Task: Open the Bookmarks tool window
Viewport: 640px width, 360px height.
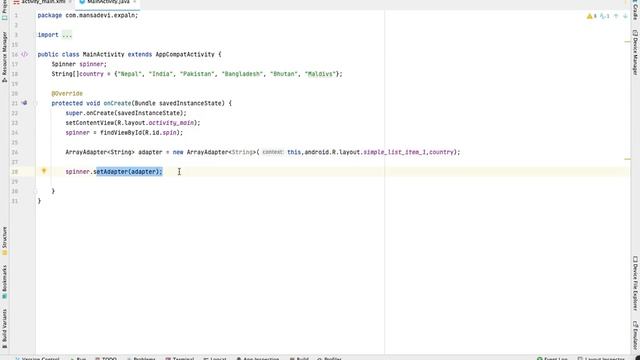Action: tap(4, 282)
